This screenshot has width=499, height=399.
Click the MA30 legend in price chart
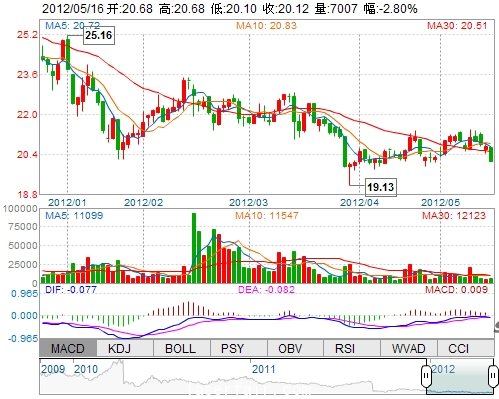[x=457, y=25]
